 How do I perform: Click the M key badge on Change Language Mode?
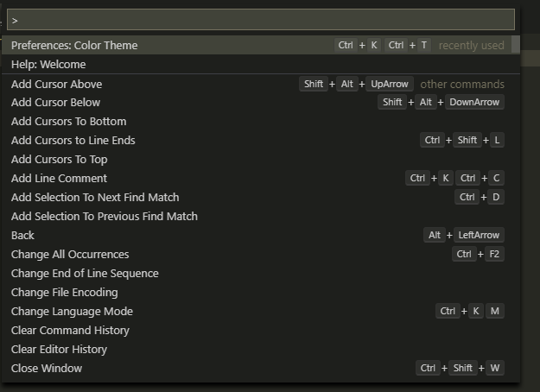pos(495,311)
